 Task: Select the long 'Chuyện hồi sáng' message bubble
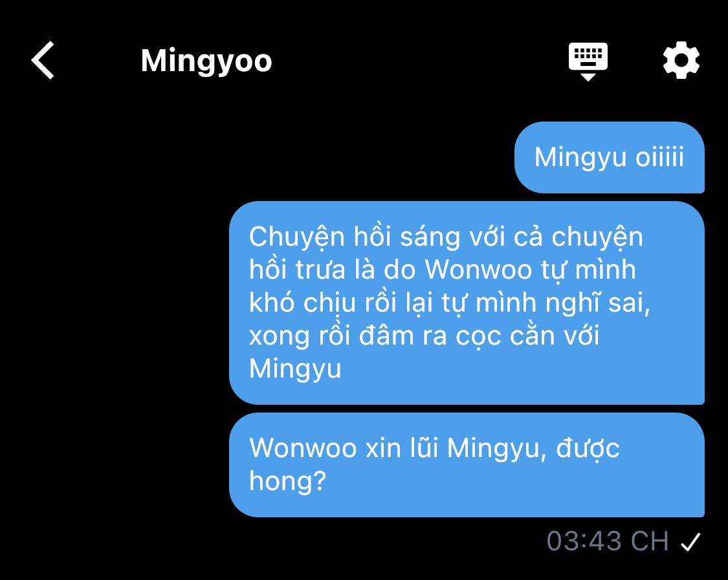[x=467, y=303]
